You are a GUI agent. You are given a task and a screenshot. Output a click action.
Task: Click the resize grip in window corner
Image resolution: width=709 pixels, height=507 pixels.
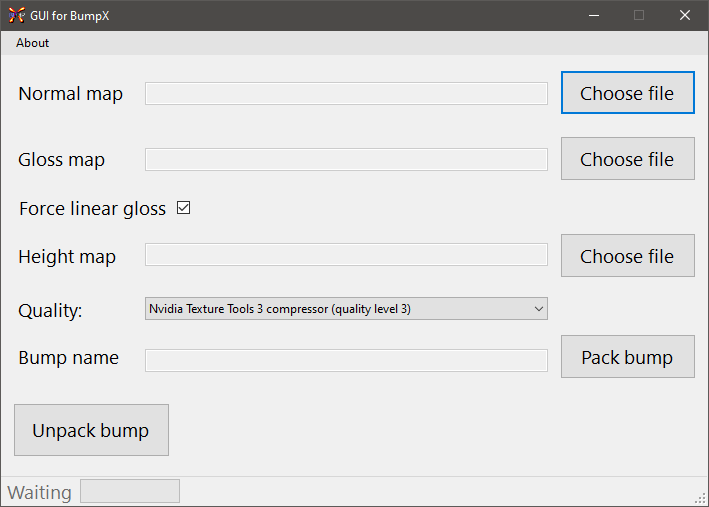point(701,498)
